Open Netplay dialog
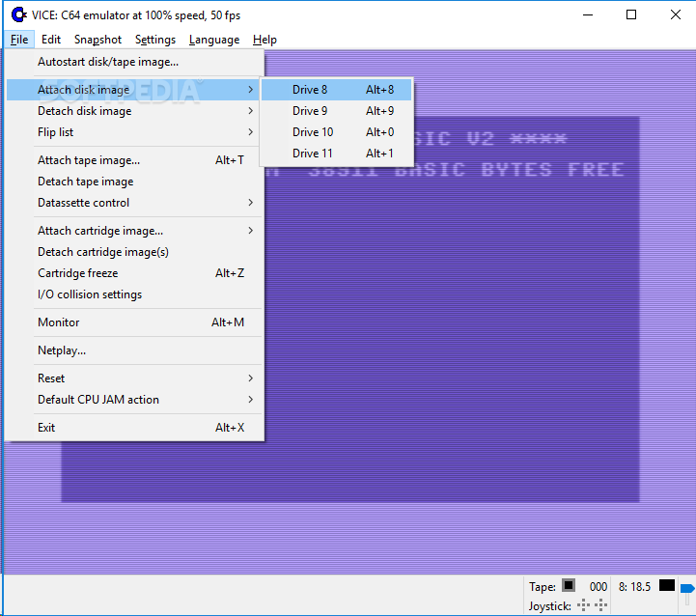This screenshot has width=696, height=616. tap(135, 350)
